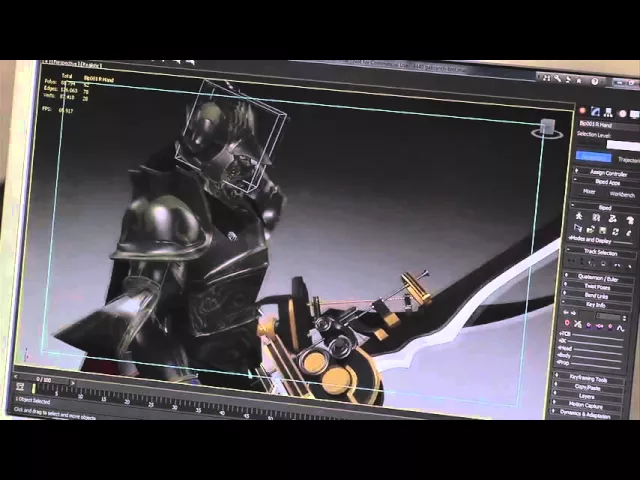Screen dimensions: 640x480
Task: Open the Create command panel tab
Action: pyautogui.click(x=582, y=111)
